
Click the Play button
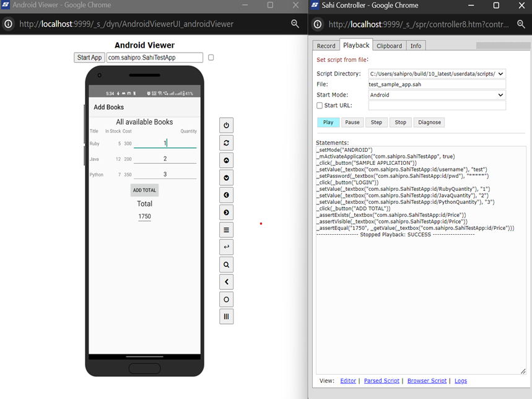[328, 122]
